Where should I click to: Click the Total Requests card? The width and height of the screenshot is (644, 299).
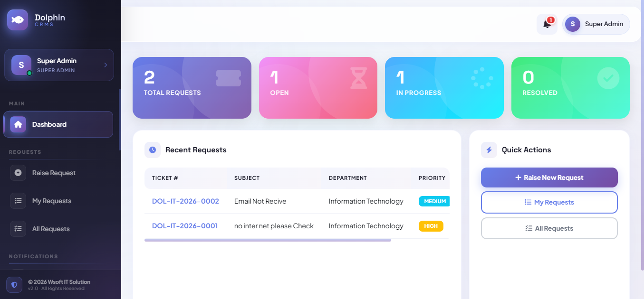[x=192, y=88]
